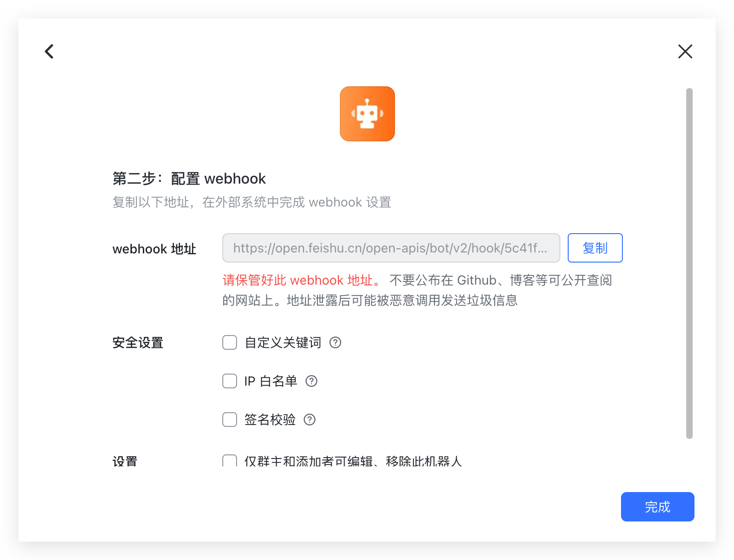Enable the 自定义关键词 checkbox
The width and height of the screenshot is (734, 560).
(x=230, y=342)
